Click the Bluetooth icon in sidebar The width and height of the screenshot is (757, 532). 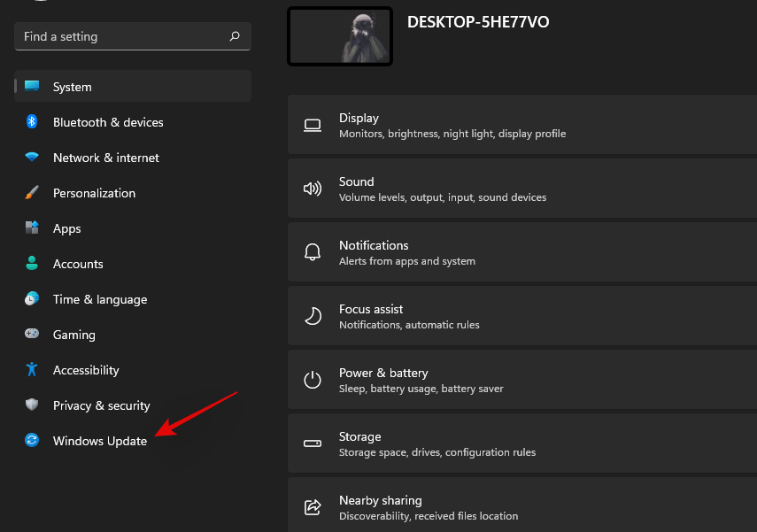click(32, 122)
